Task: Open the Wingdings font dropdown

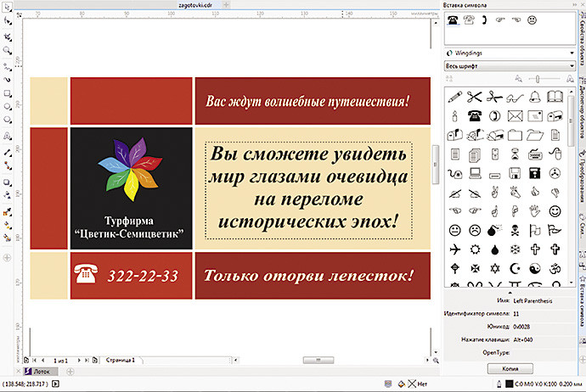Action: pyautogui.click(x=510, y=53)
